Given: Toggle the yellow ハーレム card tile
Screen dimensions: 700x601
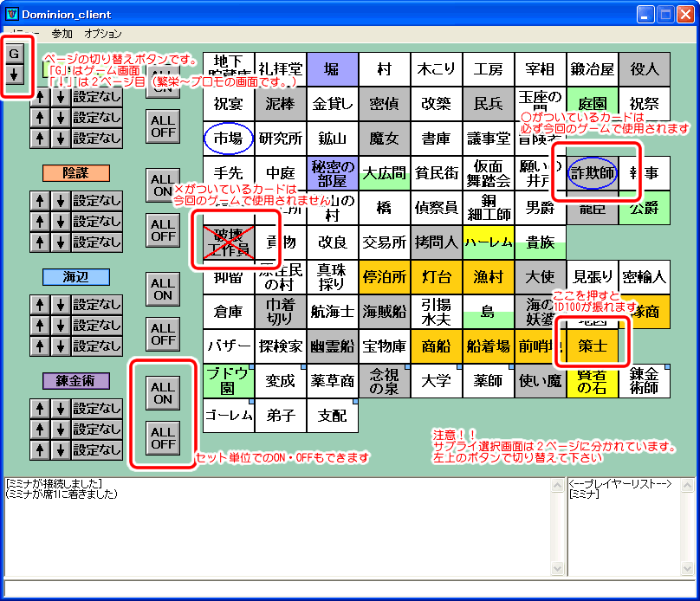Looking at the screenshot, I should (488, 242).
